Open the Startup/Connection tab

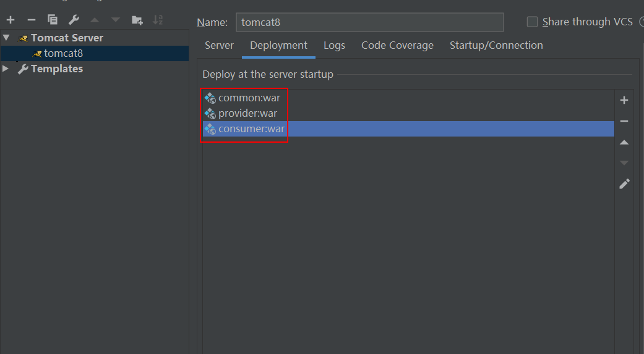point(496,45)
